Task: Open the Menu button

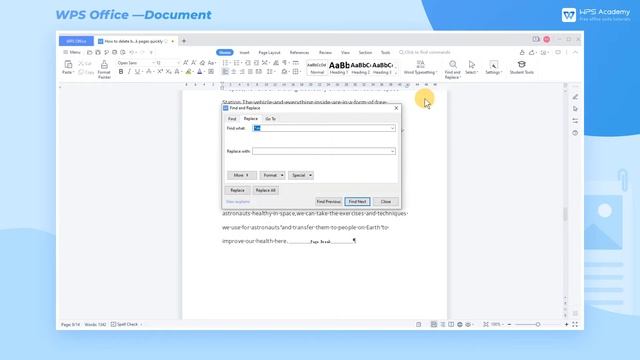Action: (x=72, y=52)
